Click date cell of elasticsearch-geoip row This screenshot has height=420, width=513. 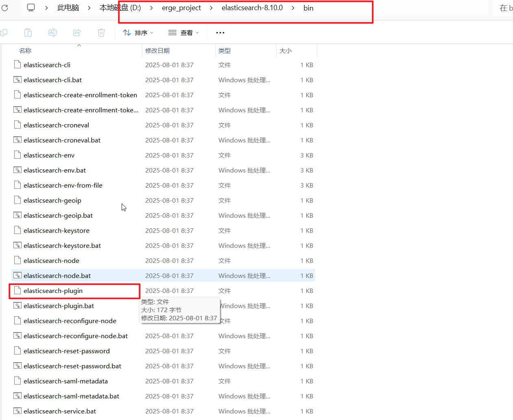tap(169, 200)
